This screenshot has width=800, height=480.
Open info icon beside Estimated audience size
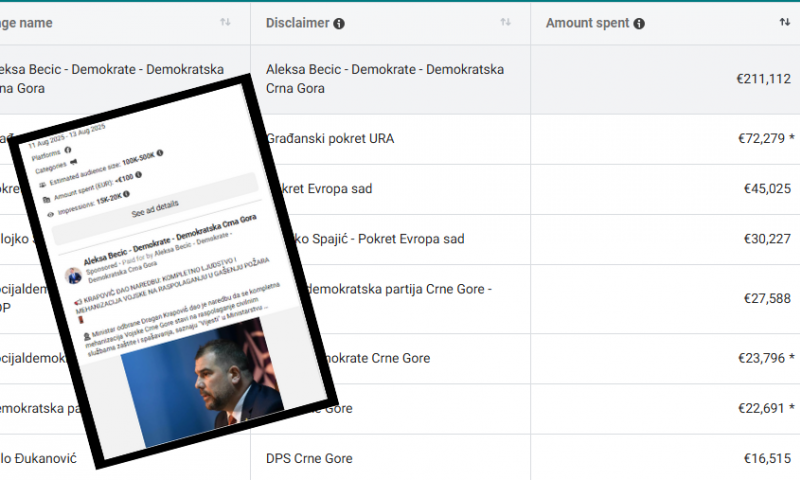point(160,153)
